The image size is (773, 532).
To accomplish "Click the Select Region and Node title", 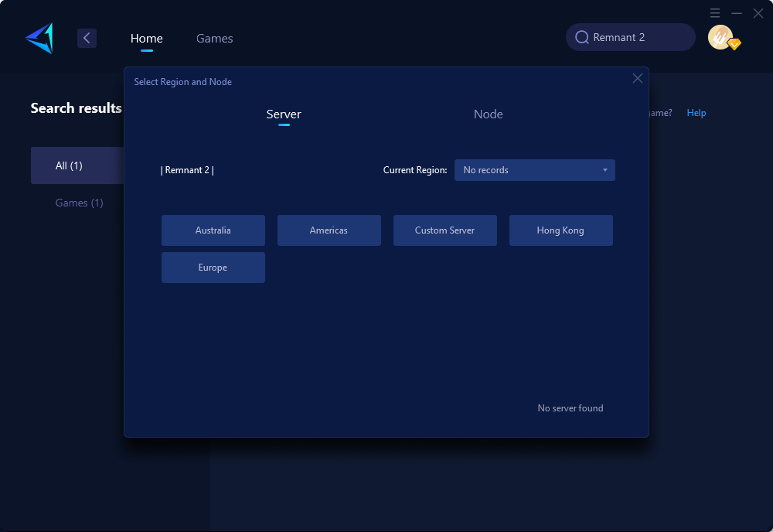I will 183,82.
